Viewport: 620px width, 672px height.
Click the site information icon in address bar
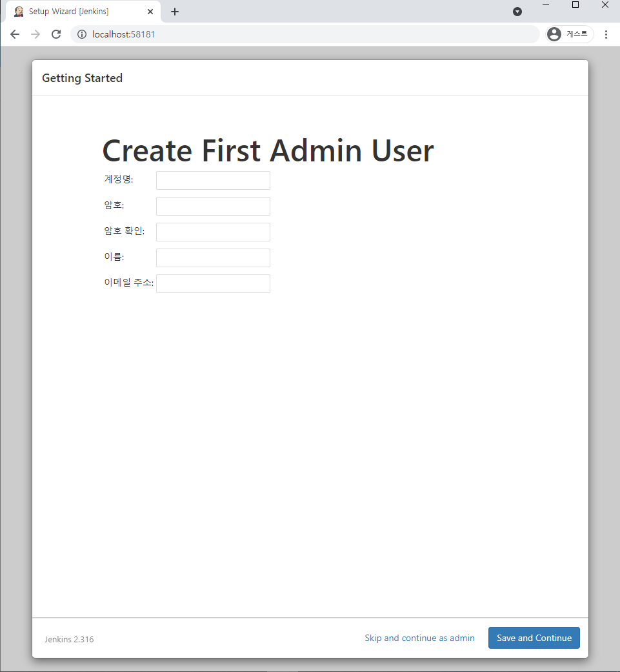coord(82,34)
